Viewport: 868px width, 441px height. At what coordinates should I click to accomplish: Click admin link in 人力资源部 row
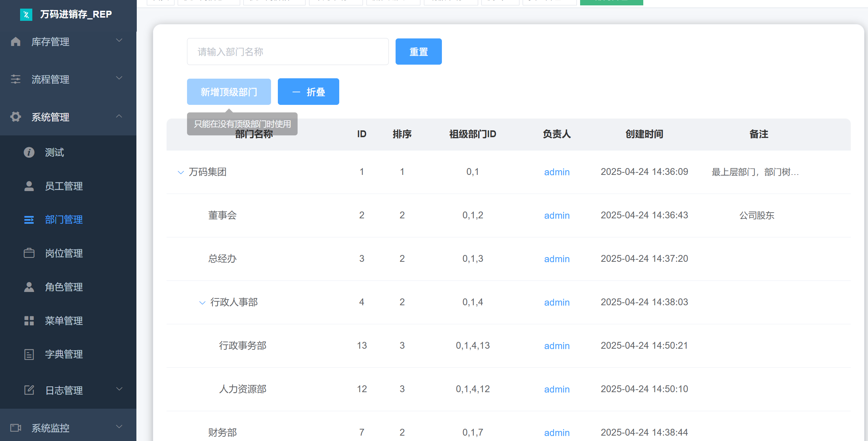pyautogui.click(x=557, y=389)
